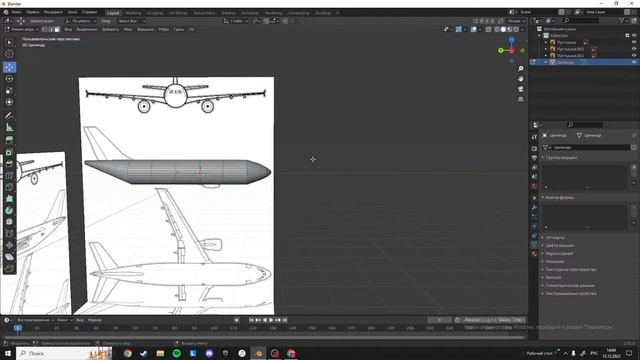Image resolution: width=640 pixels, height=360 pixels.
Task: Open the Global orientation dropdown
Action: coord(237,21)
